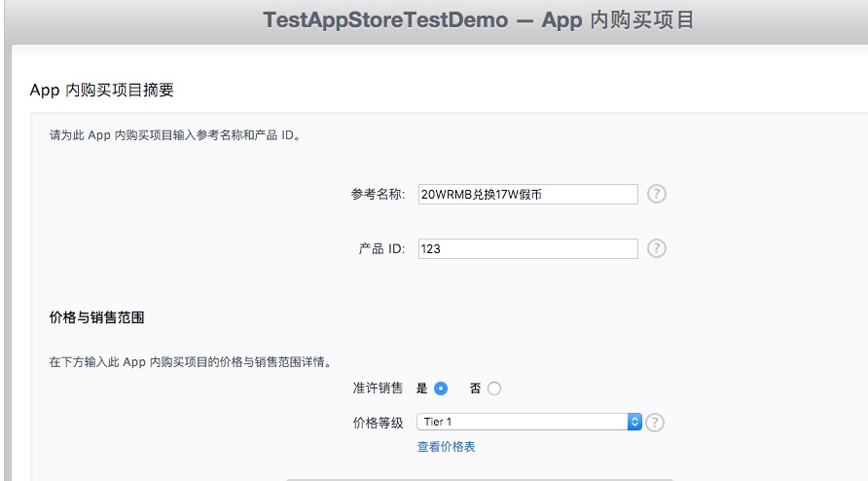Click the 价格等级 label text
Screen dimensions: 868x481
pos(378,423)
